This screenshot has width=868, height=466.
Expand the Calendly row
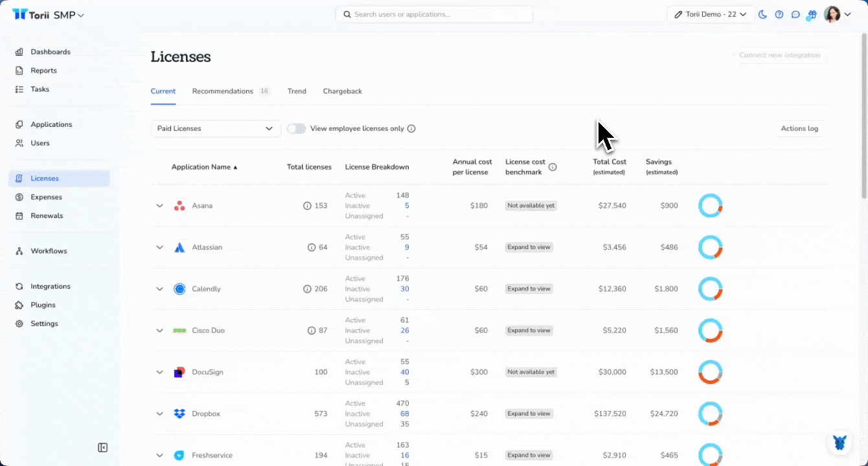(x=159, y=289)
